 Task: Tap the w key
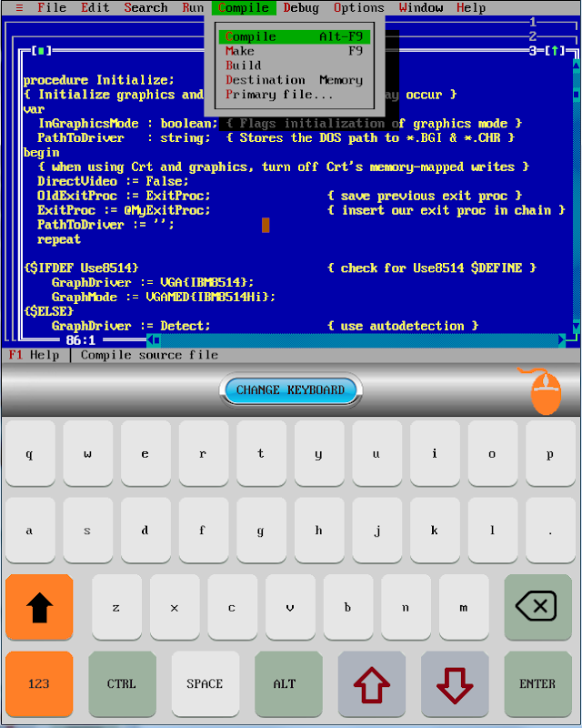pos(87,453)
